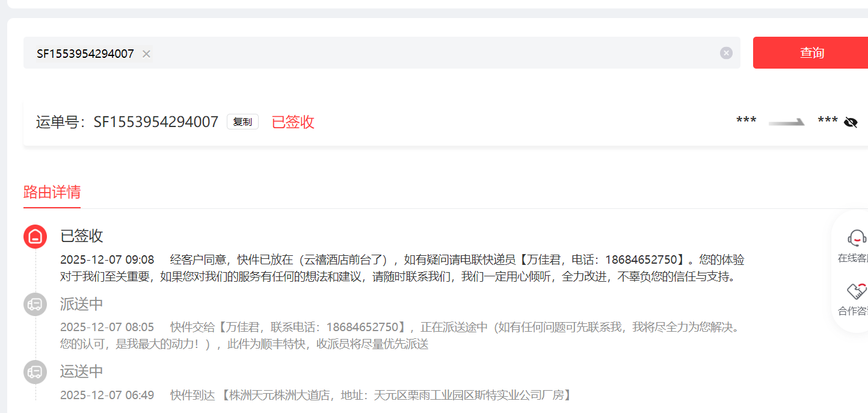Click the 运单号 SF1553954294007 header text
The image size is (868, 413).
[127, 122]
